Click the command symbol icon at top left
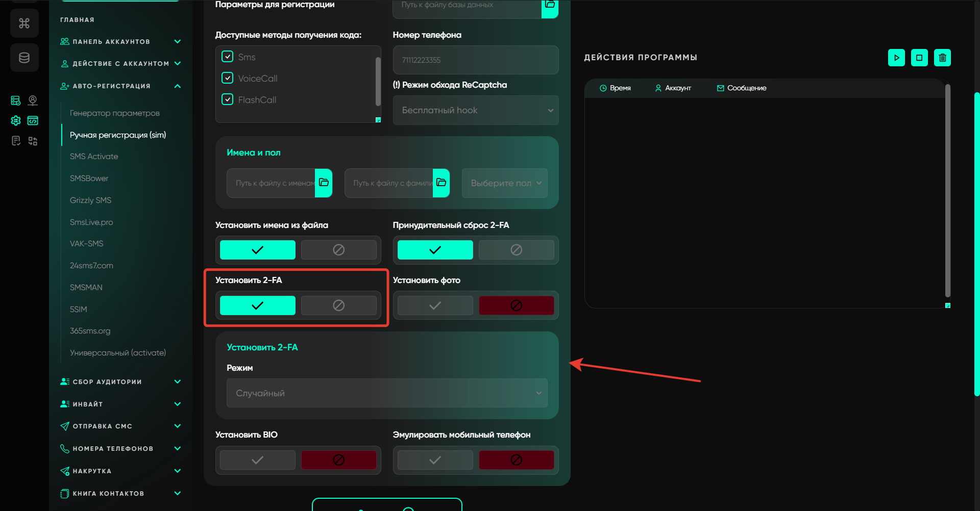980x511 pixels. coord(24,23)
